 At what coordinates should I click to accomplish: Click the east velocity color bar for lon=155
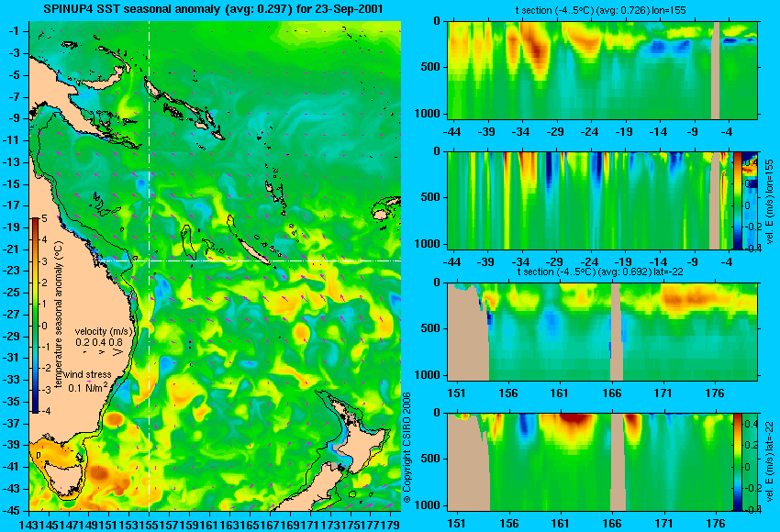(x=737, y=200)
